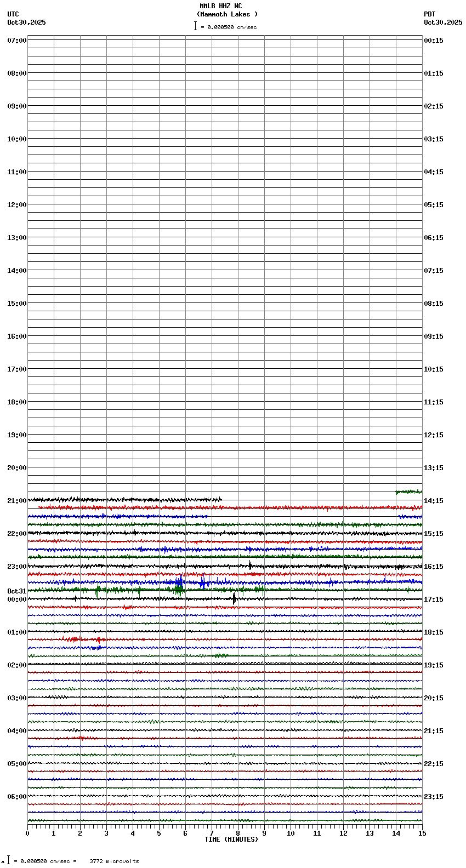Click the 'UTC' label at top left
The width and height of the screenshot is (466, 868).
click(x=13, y=14)
